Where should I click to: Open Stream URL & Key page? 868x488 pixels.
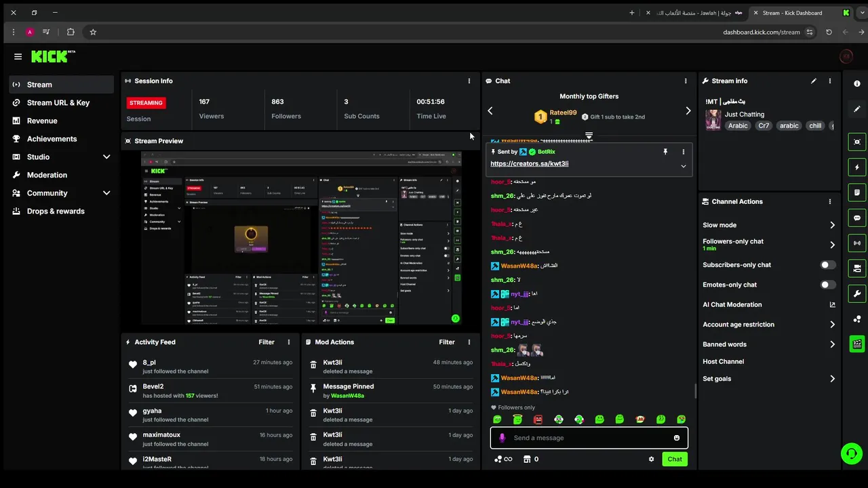[62, 102]
